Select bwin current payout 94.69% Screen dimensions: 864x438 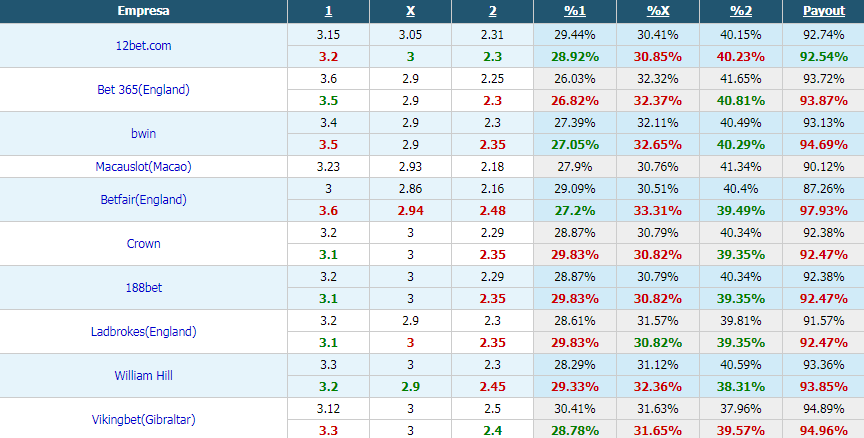coord(824,145)
